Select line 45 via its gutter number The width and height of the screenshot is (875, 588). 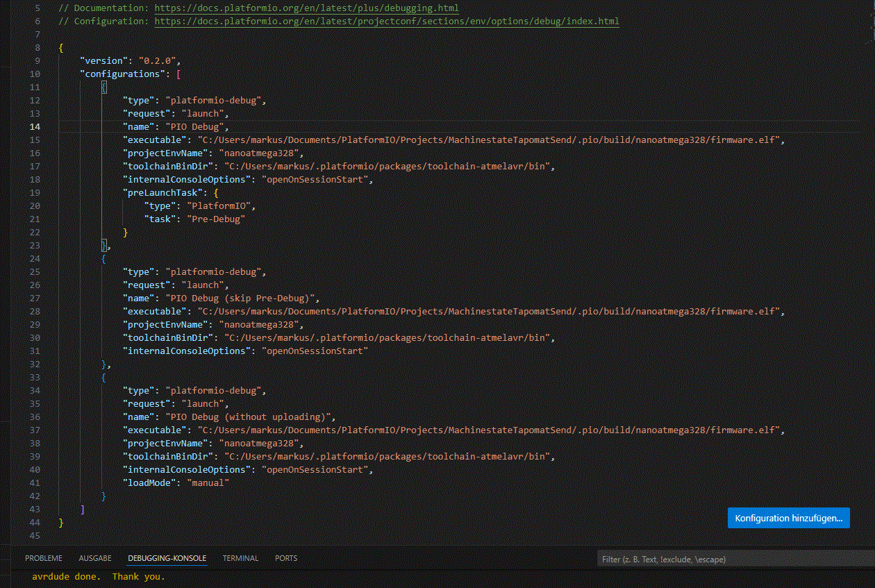(x=35, y=536)
